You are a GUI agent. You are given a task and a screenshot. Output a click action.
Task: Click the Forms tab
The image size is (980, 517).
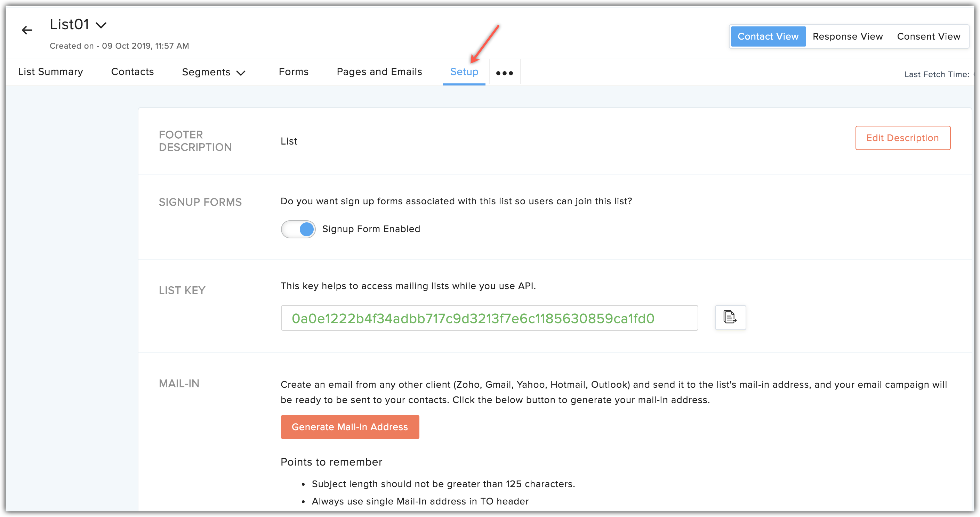tap(293, 71)
